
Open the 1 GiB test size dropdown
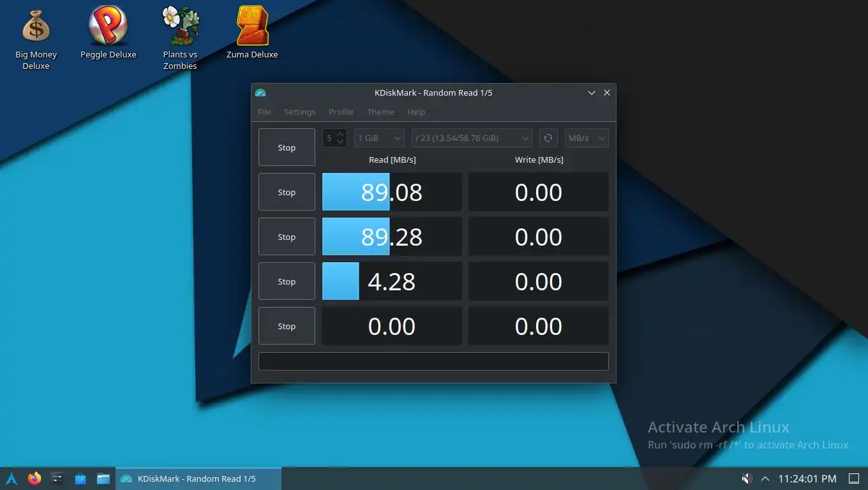pyautogui.click(x=379, y=138)
